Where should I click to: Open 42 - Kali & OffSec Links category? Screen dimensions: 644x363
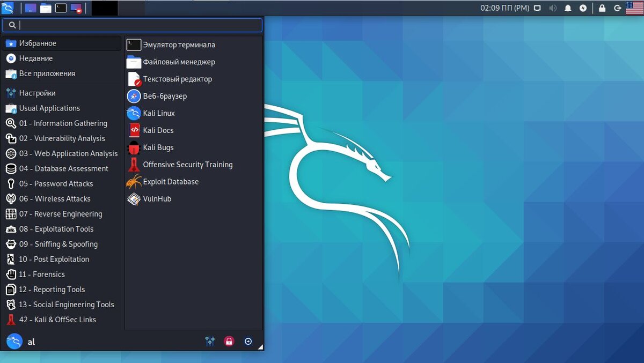click(x=62, y=320)
